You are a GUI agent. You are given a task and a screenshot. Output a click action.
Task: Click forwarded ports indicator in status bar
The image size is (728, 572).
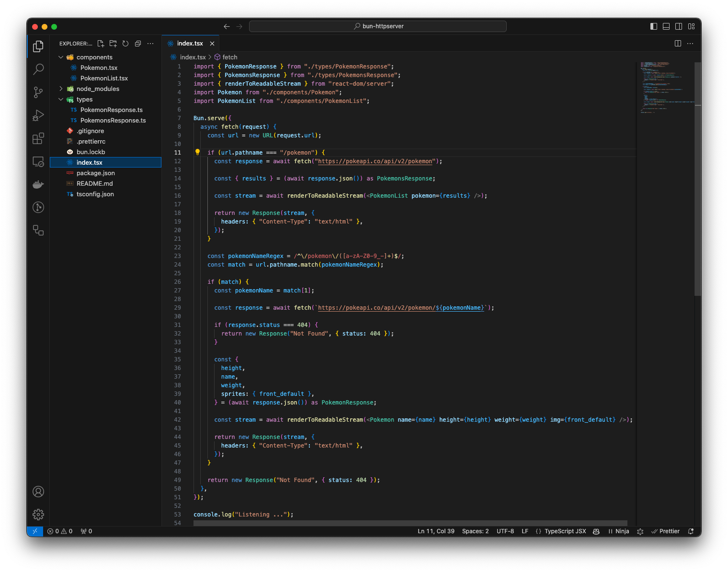click(86, 531)
